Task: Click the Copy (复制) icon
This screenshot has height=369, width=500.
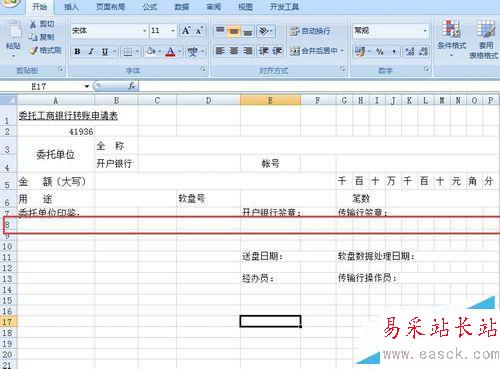Action: 33,37
